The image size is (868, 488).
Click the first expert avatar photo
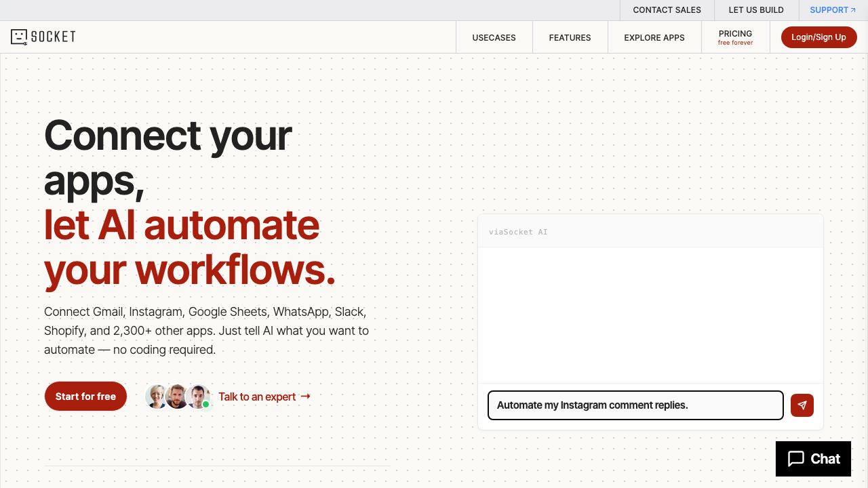point(157,396)
